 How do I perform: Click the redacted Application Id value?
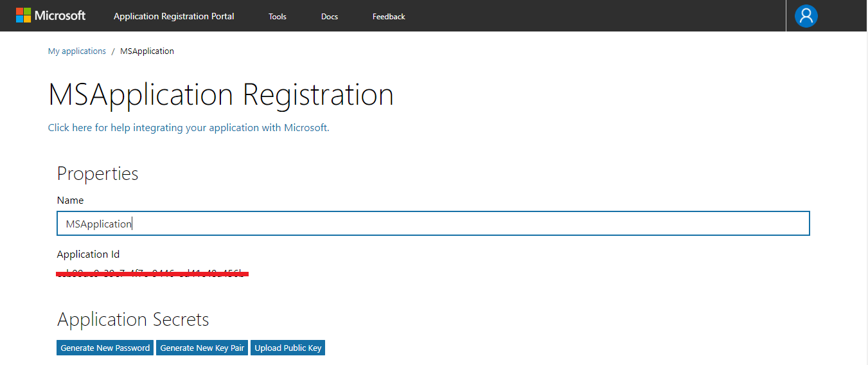click(152, 274)
